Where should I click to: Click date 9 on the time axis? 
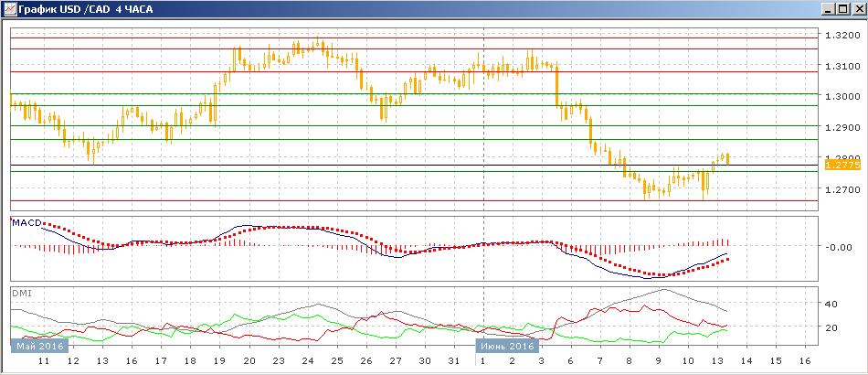click(658, 360)
